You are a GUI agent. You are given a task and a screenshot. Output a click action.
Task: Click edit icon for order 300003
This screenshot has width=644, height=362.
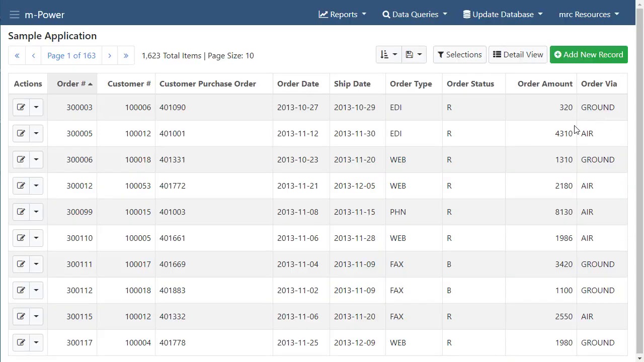(21, 107)
